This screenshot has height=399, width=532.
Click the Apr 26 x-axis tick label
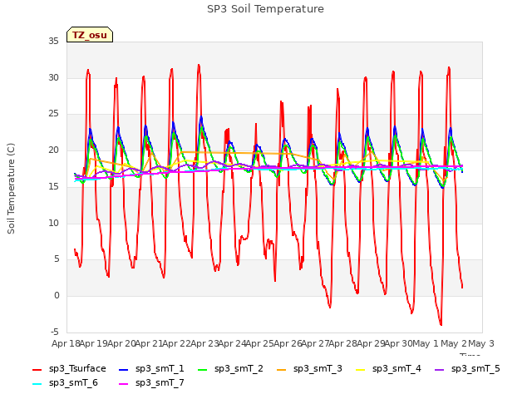pyautogui.click(x=288, y=343)
